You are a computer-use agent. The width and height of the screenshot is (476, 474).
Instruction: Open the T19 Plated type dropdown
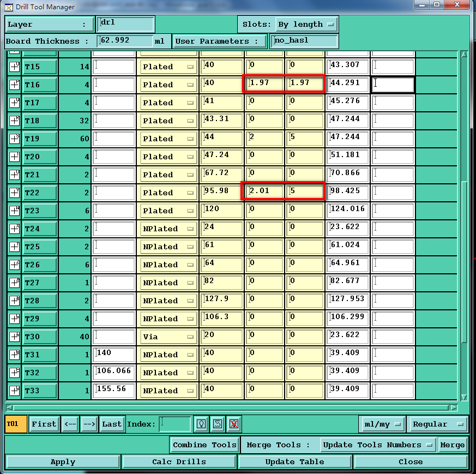[168, 139]
